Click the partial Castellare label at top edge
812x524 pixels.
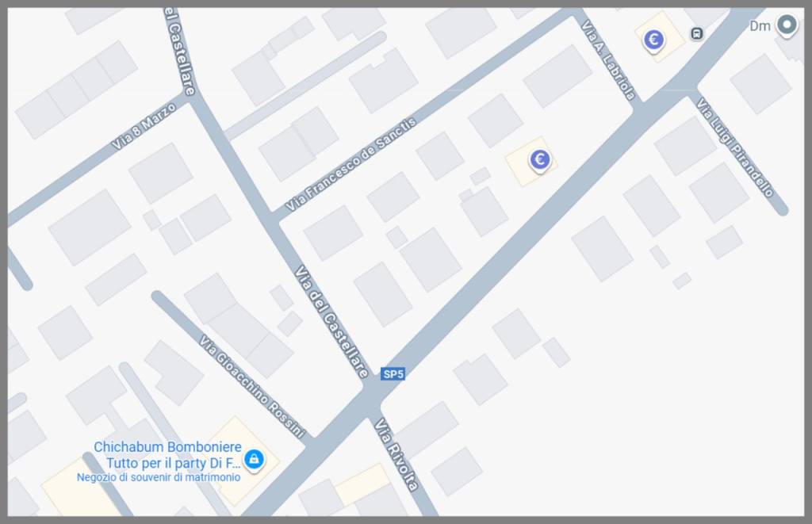pos(180,52)
